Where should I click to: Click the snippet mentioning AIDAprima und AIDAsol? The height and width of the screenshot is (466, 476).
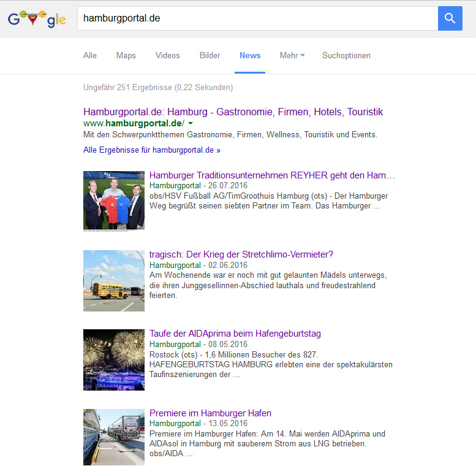click(267, 443)
